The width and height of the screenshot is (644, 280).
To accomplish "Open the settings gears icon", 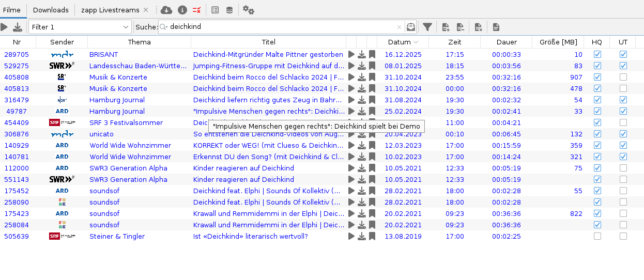I will click(x=248, y=10).
